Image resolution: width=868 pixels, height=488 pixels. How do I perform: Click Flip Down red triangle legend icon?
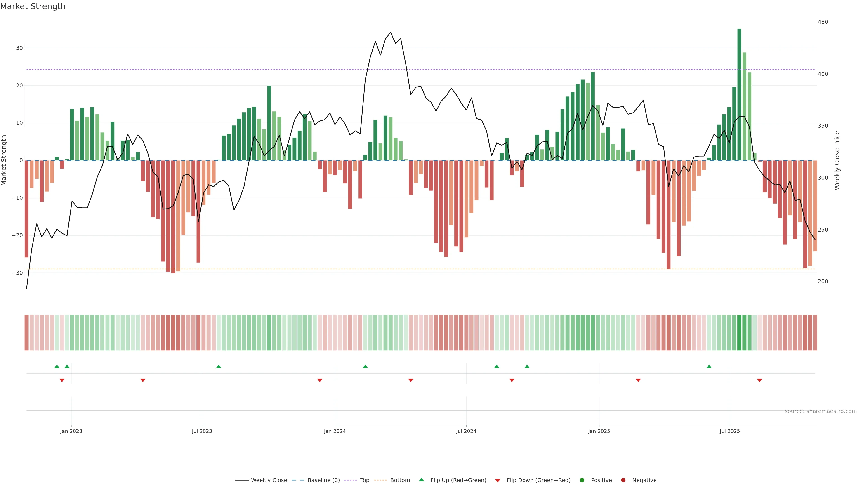[498, 481]
